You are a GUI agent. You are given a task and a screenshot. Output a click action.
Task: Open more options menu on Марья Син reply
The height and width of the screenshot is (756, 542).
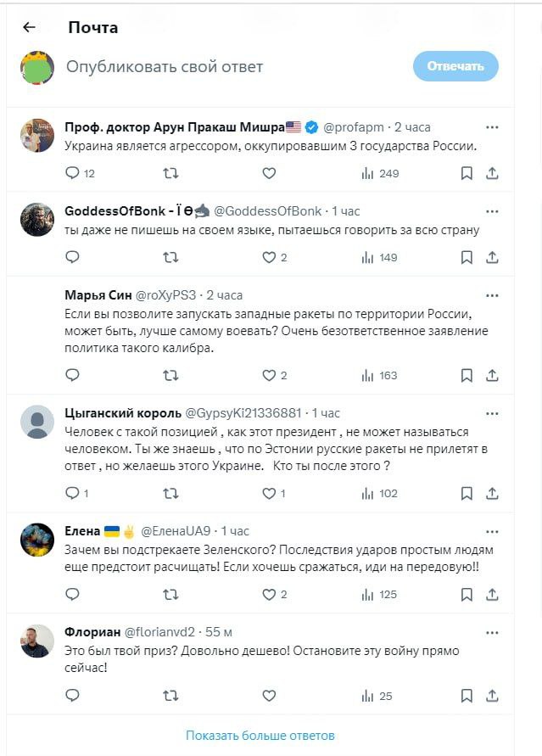pos(492,295)
